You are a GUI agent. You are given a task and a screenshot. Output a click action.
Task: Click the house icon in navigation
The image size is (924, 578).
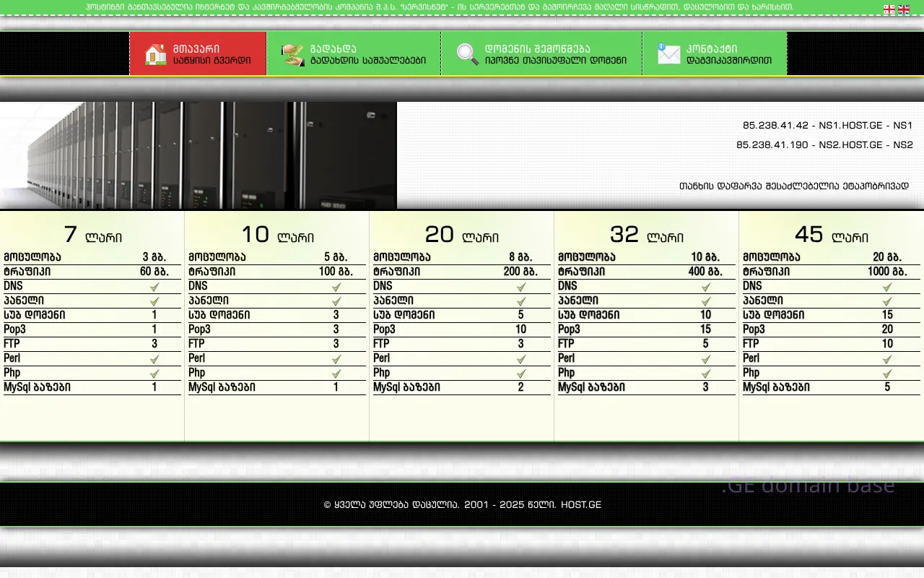(155, 54)
